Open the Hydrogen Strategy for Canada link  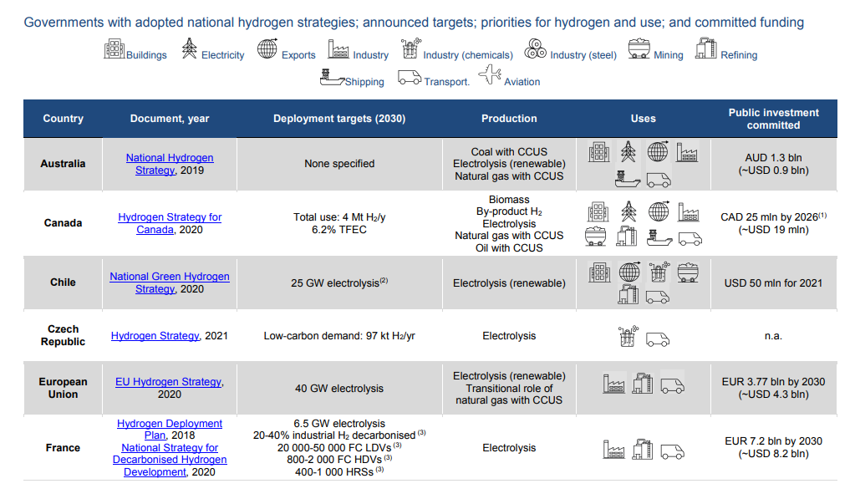coord(170,223)
